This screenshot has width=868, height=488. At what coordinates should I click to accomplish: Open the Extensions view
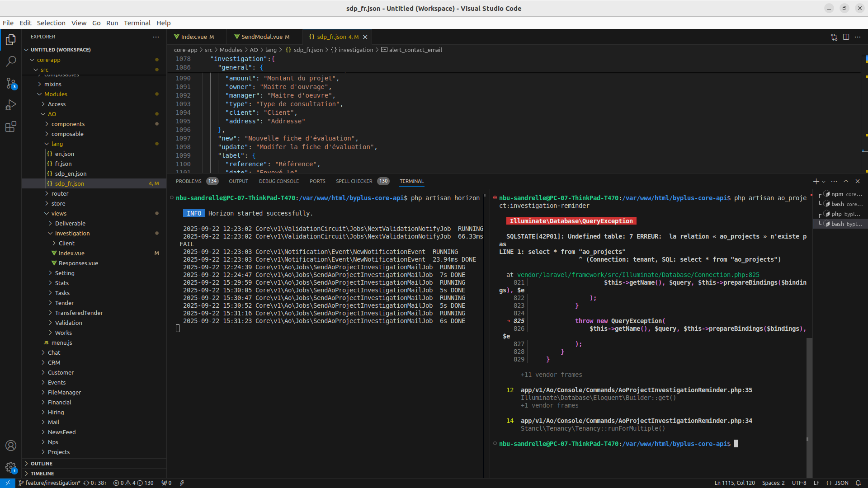pos(11,127)
